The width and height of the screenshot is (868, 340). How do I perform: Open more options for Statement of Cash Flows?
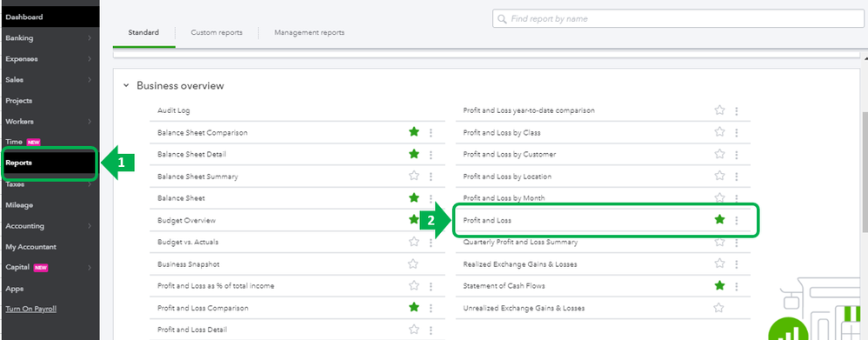737,286
